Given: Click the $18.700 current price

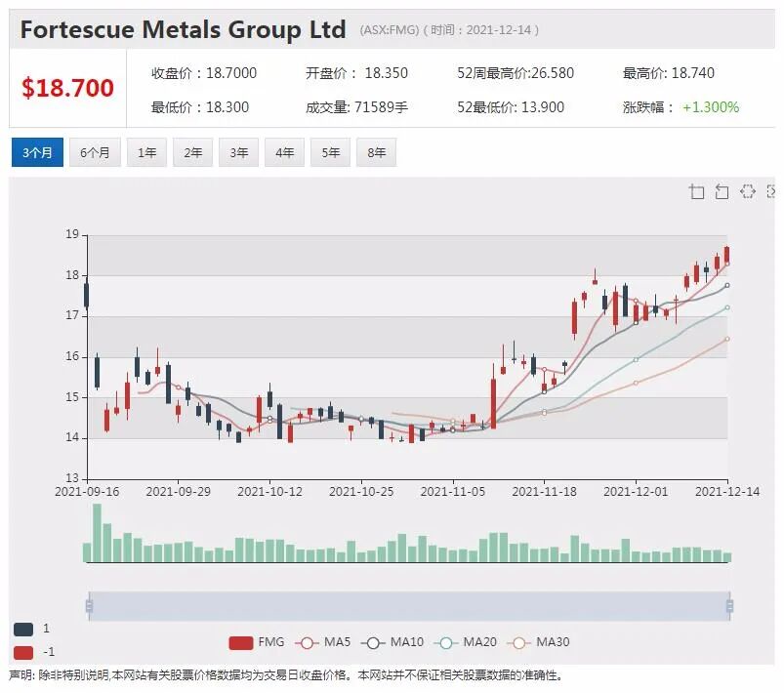Looking at the screenshot, I should pyautogui.click(x=67, y=88).
